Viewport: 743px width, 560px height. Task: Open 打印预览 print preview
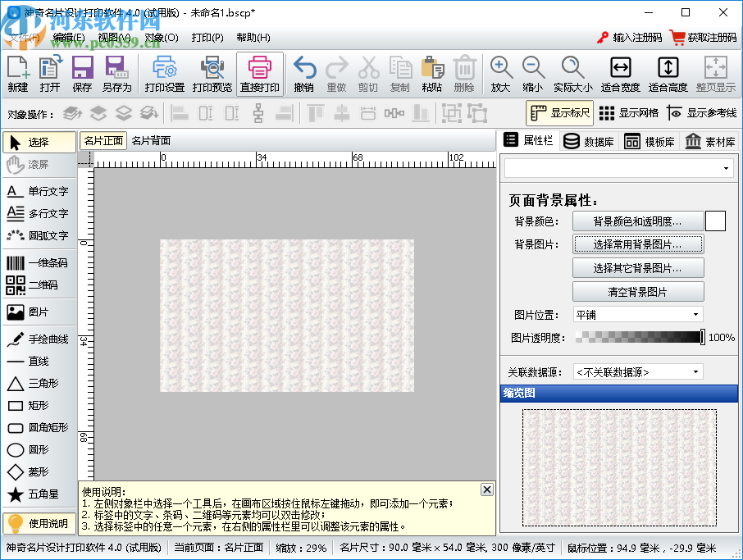212,74
